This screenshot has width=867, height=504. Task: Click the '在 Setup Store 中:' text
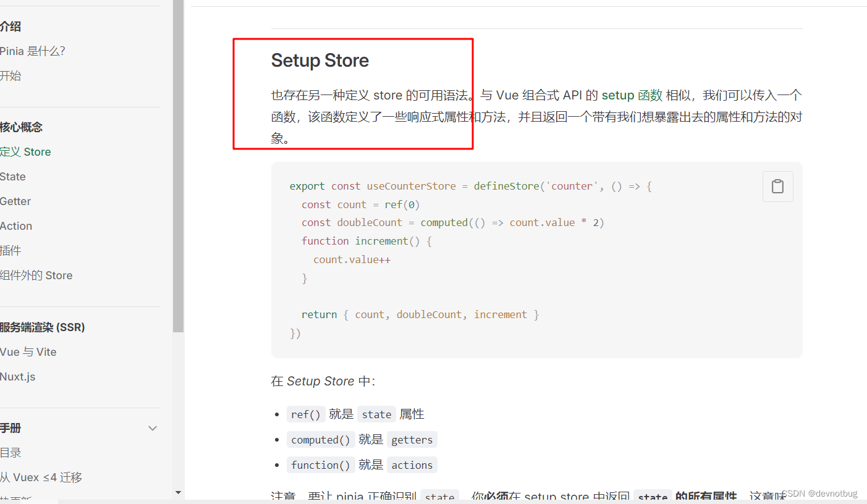pyautogui.click(x=323, y=381)
